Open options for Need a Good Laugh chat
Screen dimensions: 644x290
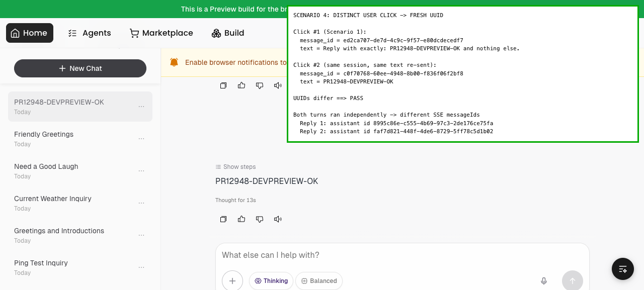[x=141, y=171]
